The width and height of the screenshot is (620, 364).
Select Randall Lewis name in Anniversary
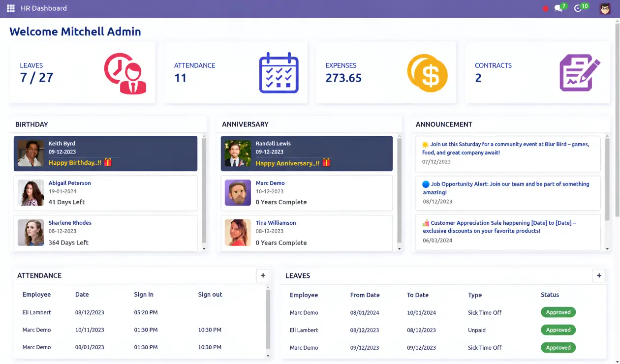tap(273, 144)
